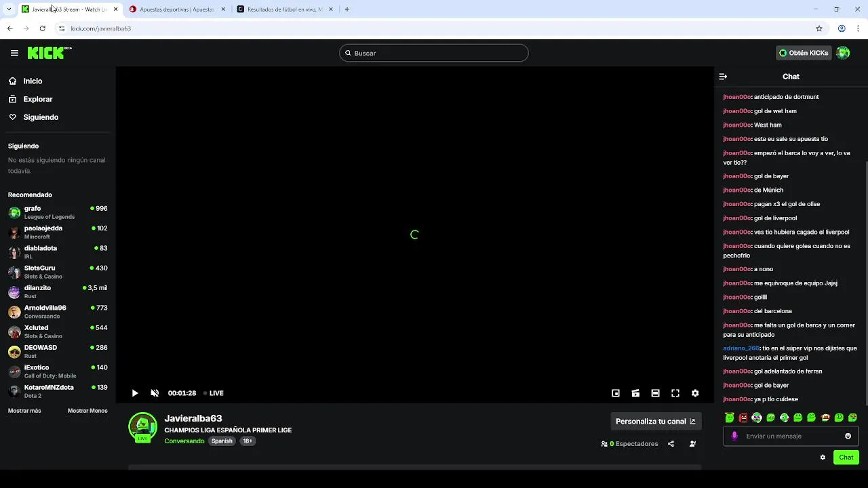Open KotaroMNZdota Dota 2 channel

(x=58, y=391)
